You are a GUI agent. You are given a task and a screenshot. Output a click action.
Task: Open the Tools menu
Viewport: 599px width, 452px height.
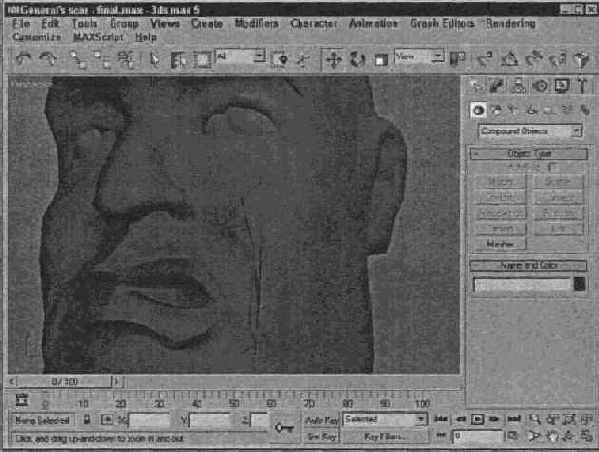pos(84,24)
